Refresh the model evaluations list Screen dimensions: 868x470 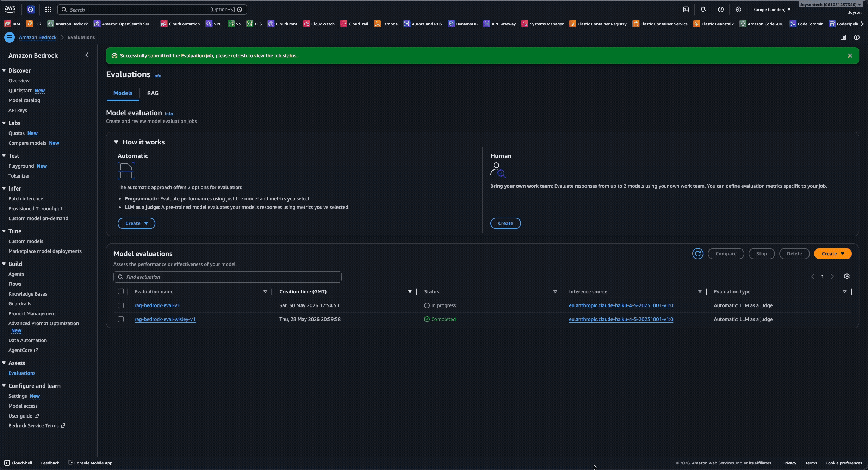coord(697,254)
